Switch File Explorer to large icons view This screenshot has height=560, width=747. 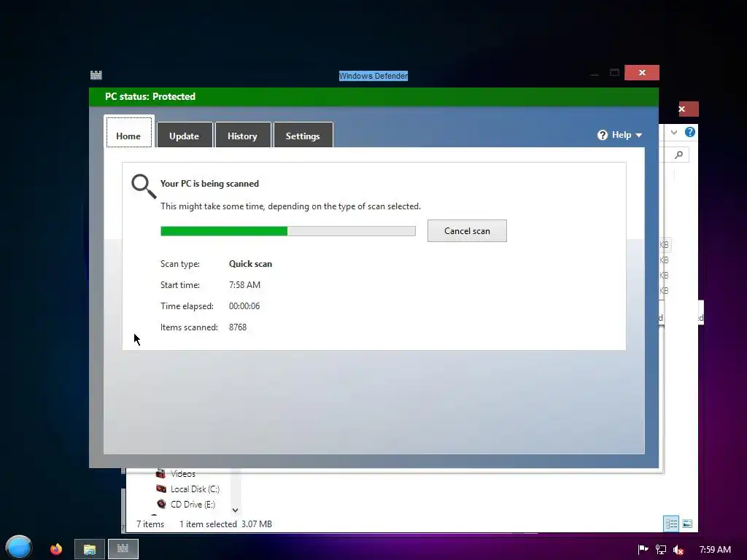687,524
